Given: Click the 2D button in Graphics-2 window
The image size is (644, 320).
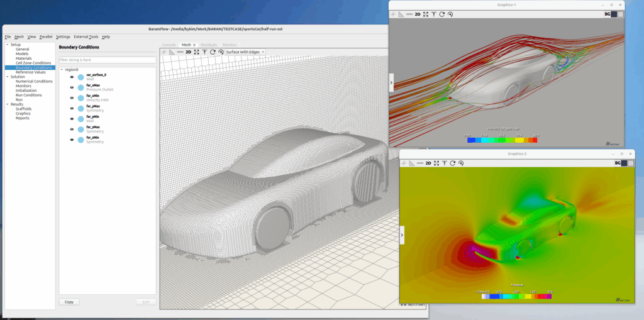Looking at the screenshot, I should (428, 163).
